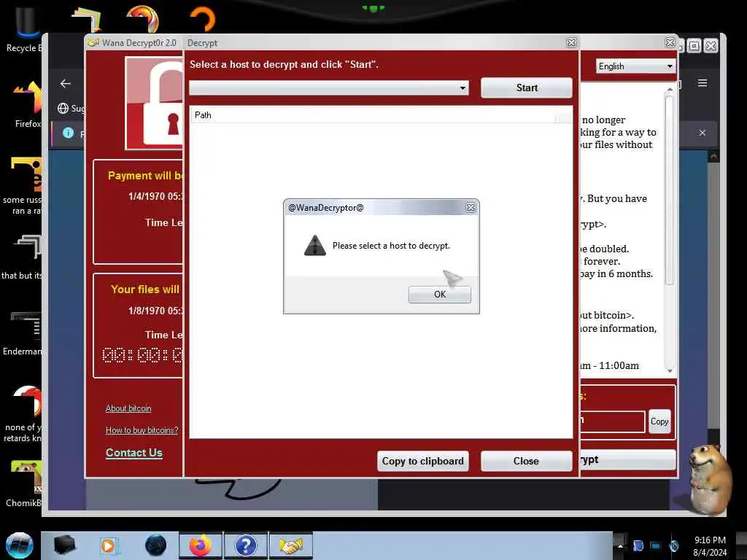Click Firefox back arrow button

point(66,84)
